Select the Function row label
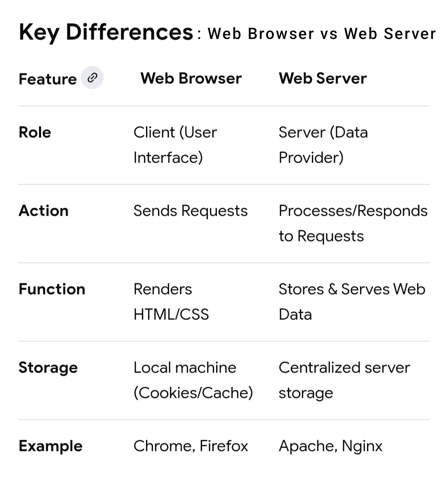 (52, 289)
